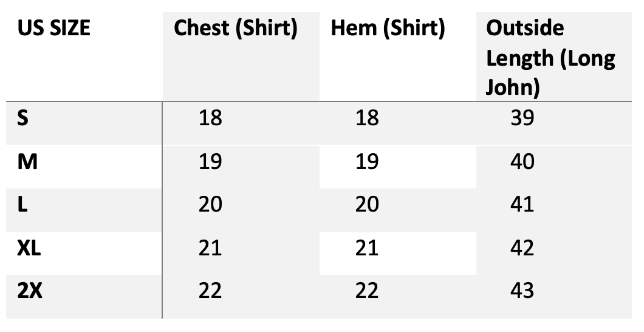Select the S size row label
Image resolution: width=644 pixels, height=332 pixels.
point(23,118)
